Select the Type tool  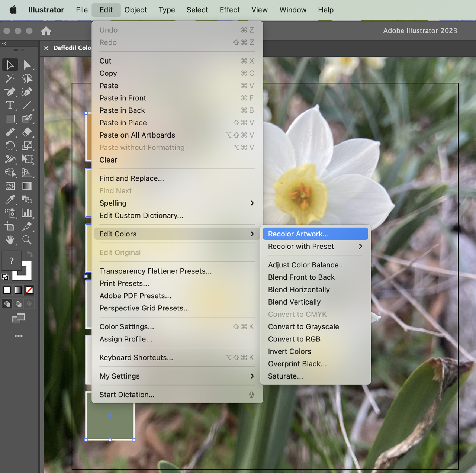[x=10, y=105]
